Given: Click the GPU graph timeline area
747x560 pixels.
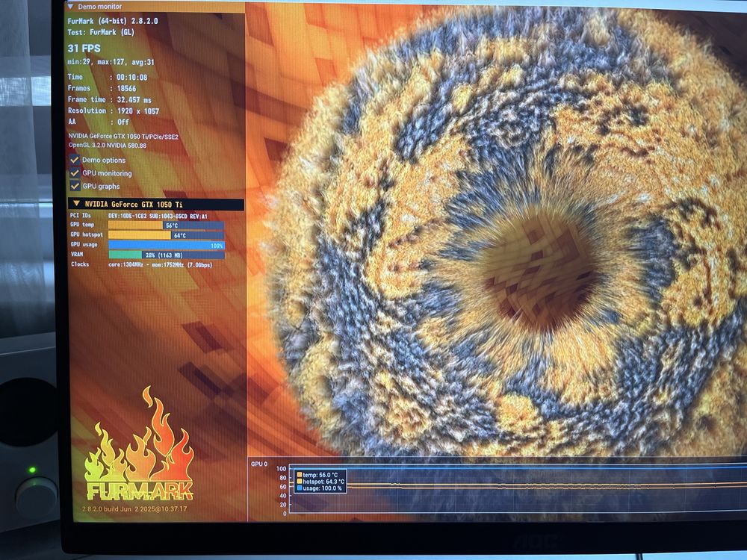Looking at the screenshot, I should coord(518,490).
